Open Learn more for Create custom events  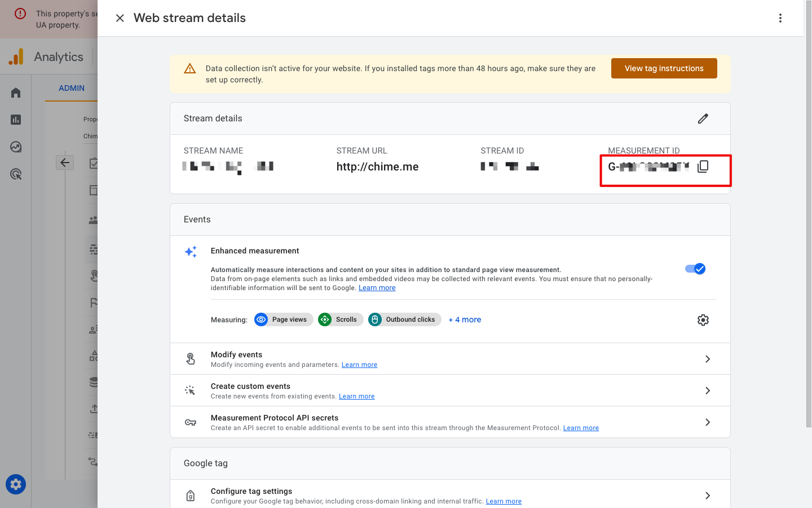[x=356, y=396]
